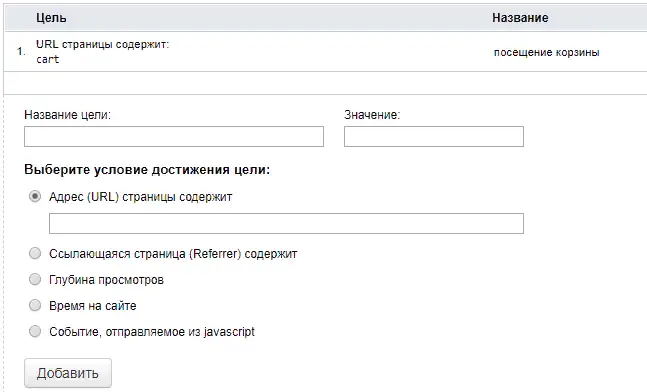Viewport: 647px width, 392px height.
Task: Click the 'Название' column header
Action: point(520,18)
